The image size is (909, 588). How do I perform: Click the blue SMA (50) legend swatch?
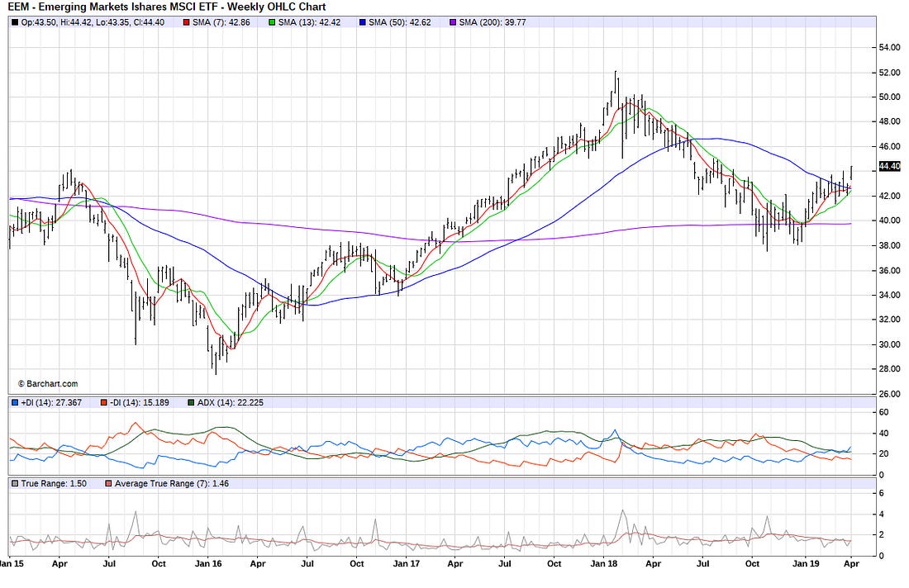click(x=362, y=22)
